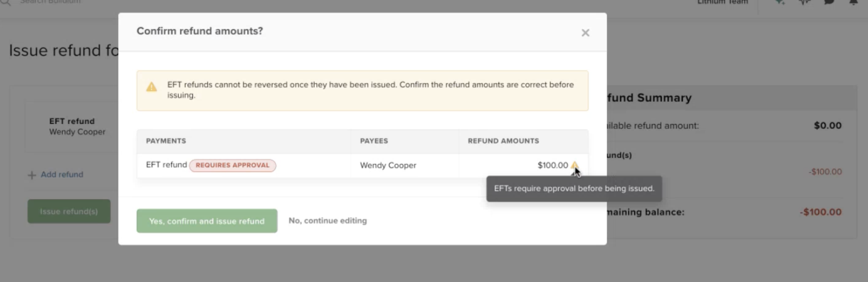Click the PAYEES column header
The height and width of the screenshot is (282, 868).
[x=374, y=141]
